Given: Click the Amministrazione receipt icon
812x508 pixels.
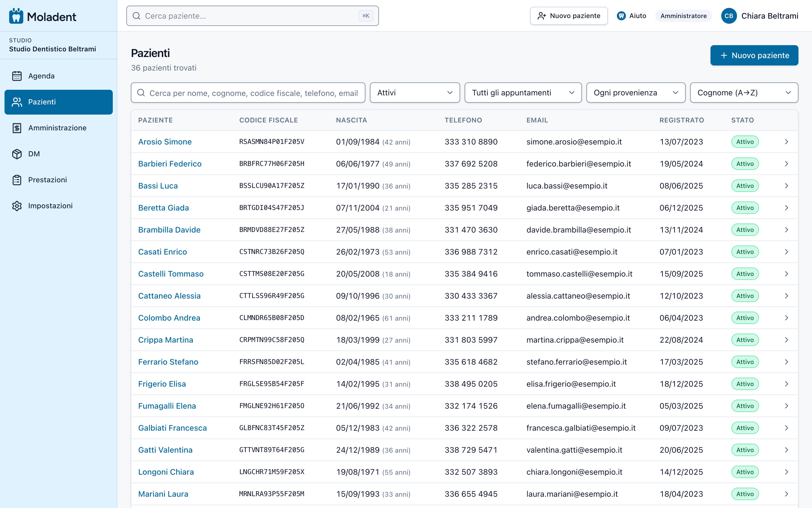Looking at the screenshot, I should pyautogui.click(x=17, y=128).
